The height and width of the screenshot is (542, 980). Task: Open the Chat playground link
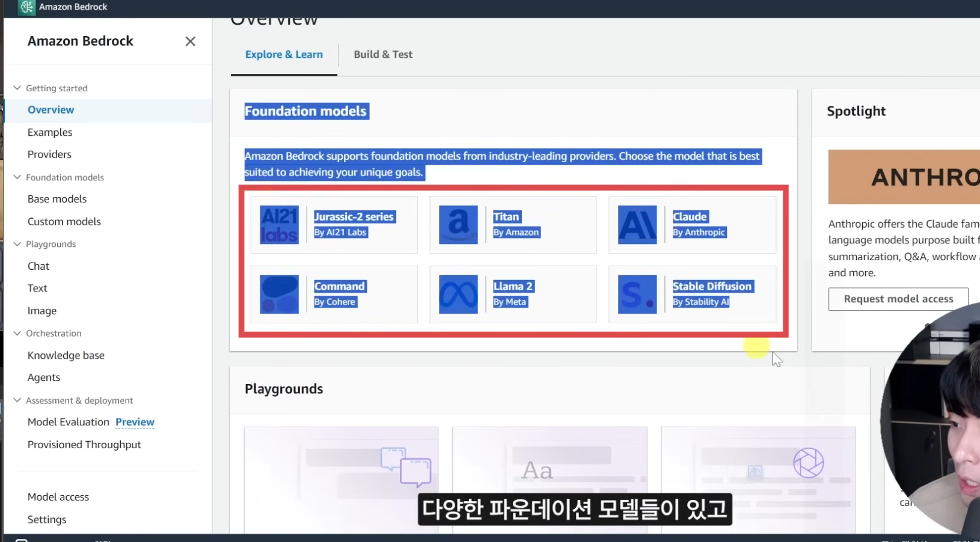click(38, 266)
